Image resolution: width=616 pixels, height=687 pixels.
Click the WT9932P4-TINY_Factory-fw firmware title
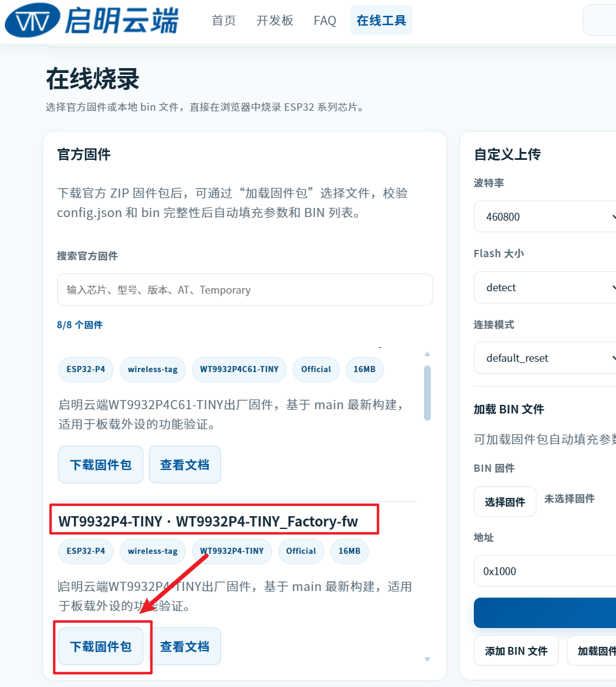coord(208,522)
